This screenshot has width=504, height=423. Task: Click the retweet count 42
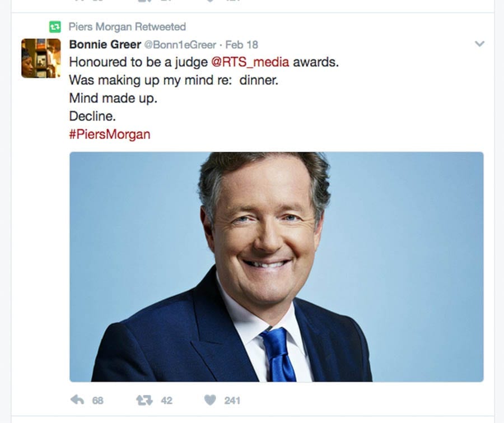pyautogui.click(x=166, y=401)
